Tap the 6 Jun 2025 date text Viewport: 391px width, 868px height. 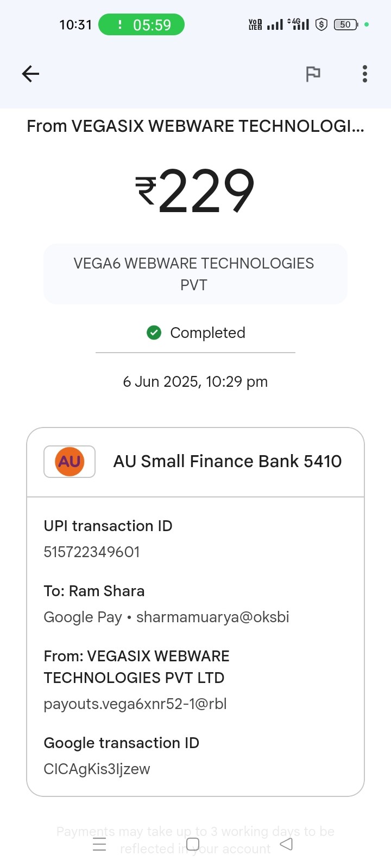pyautogui.click(x=195, y=381)
